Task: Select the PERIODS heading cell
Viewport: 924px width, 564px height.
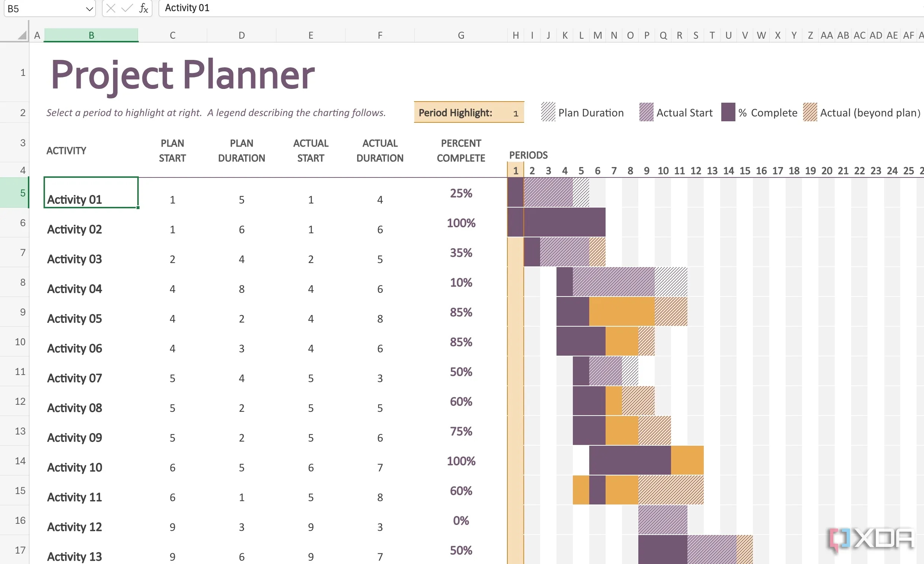Action: (528, 155)
